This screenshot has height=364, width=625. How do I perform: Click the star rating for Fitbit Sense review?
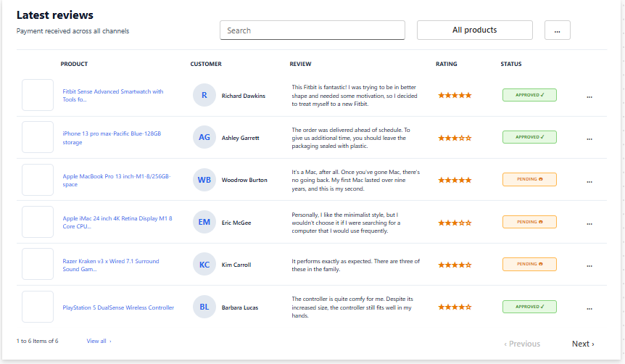point(455,95)
